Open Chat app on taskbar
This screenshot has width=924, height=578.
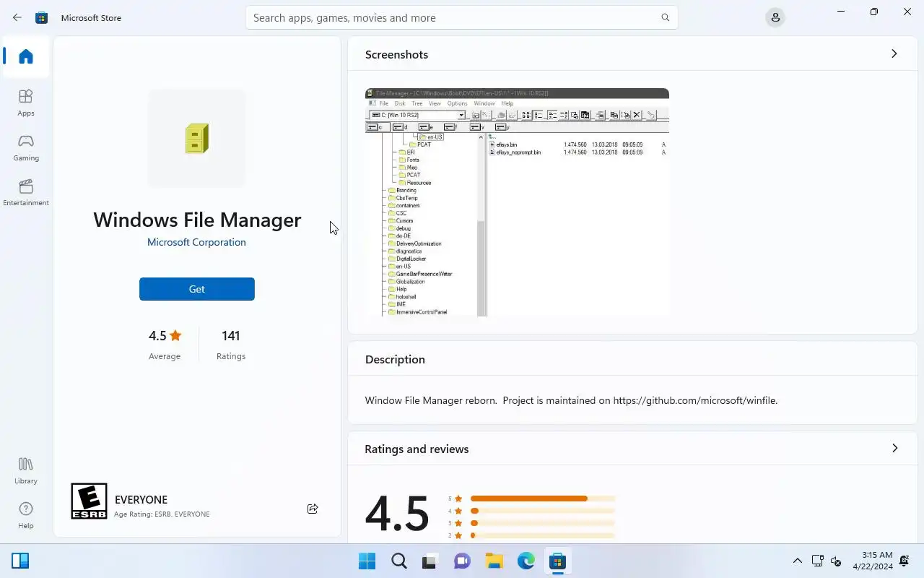(x=462, y=561)
